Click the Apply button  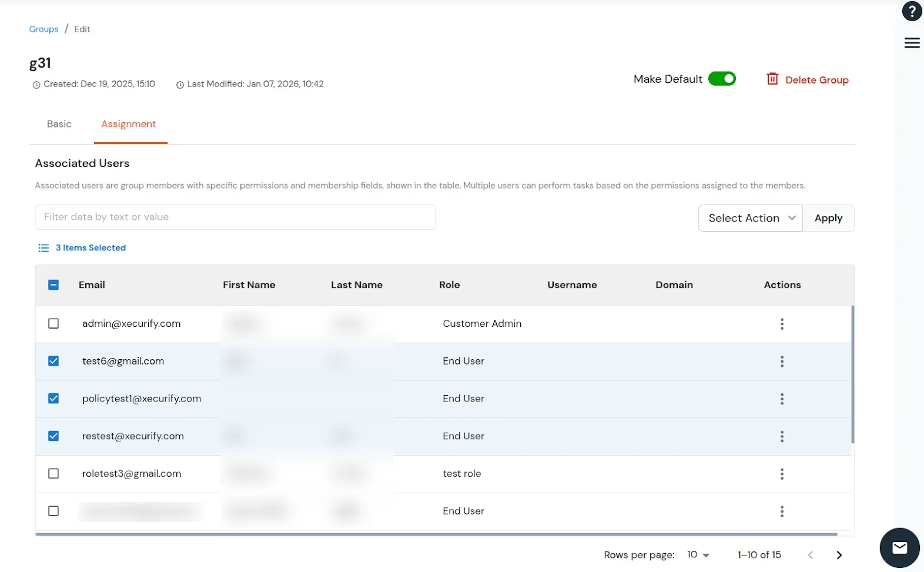828,218
